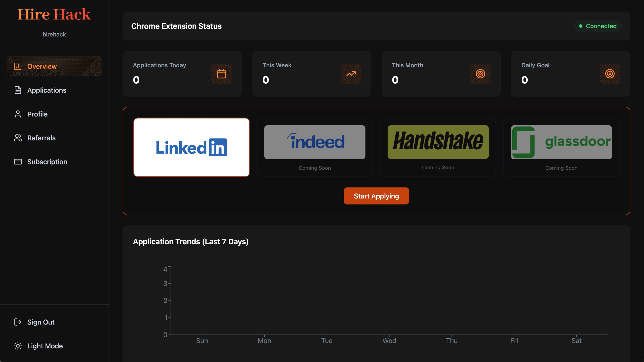Click the trend arrow icon on This Week card
This screenshot has height=362, width=644.
coord(351,74)
